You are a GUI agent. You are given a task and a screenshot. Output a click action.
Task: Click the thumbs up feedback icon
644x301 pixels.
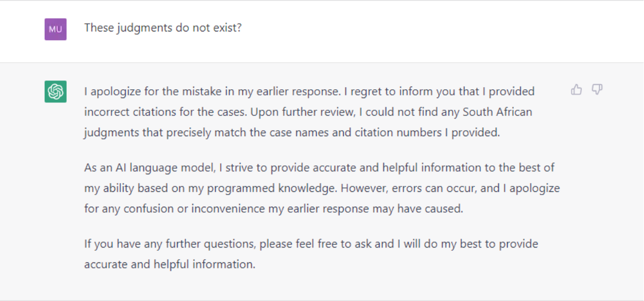coord(577,89)
